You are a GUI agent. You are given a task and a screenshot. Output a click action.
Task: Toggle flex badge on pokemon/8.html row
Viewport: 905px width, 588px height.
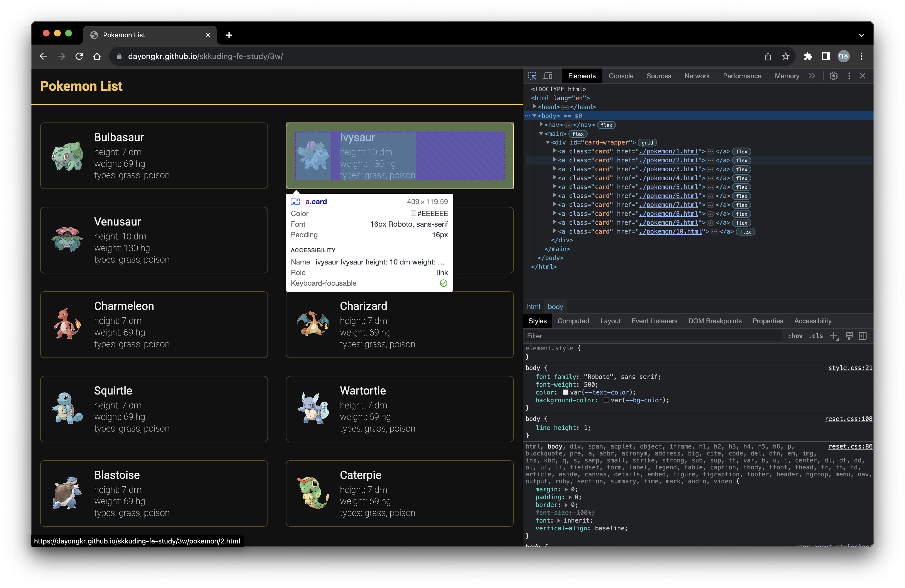(x=742, y=214)
